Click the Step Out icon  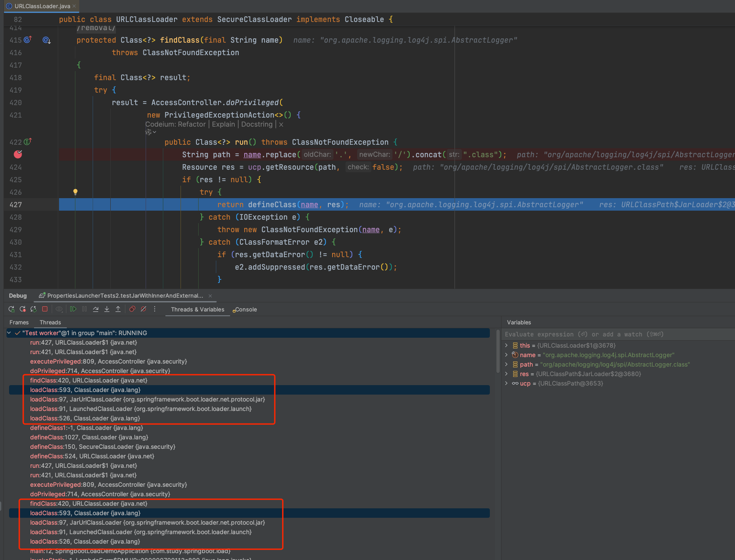tap(118, 309)
